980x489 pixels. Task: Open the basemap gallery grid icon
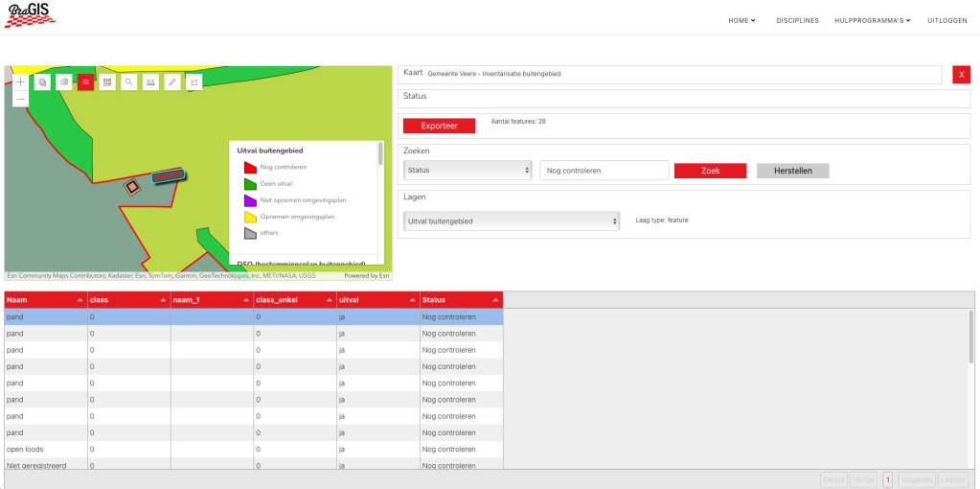click(107, 82)
